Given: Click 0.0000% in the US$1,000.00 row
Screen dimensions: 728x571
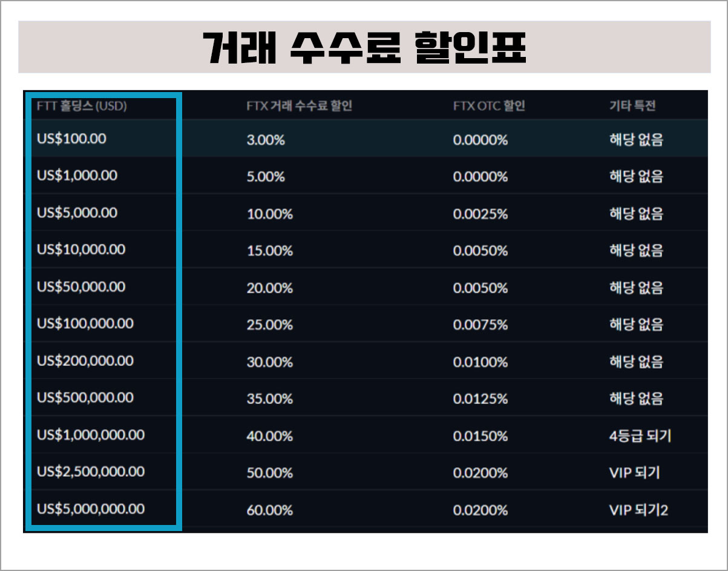Looking at the screenshot, I should tap(480, 177).
